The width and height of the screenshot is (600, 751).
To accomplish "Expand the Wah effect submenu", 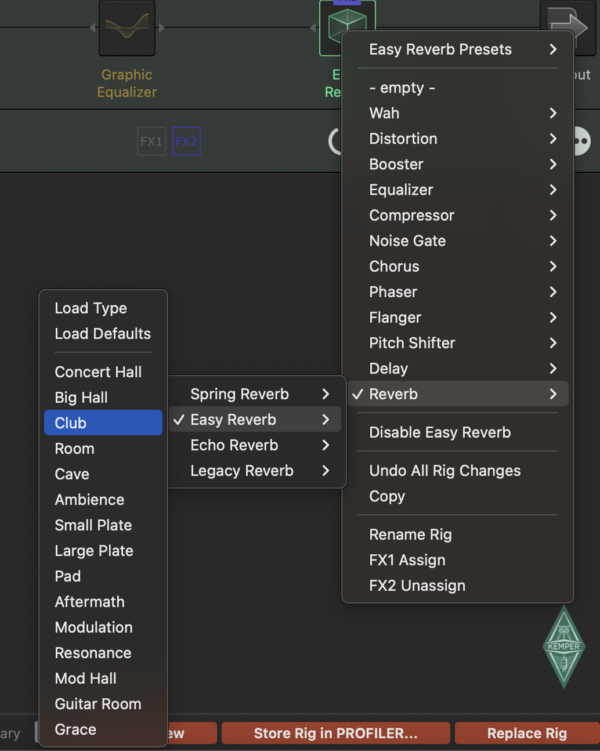I will tap(458, 113).
